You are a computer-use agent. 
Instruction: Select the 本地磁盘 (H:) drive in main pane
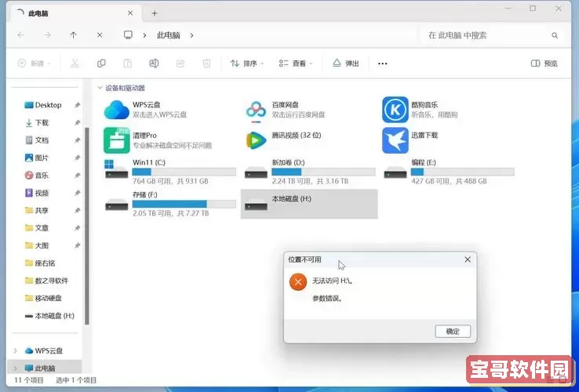309,204
